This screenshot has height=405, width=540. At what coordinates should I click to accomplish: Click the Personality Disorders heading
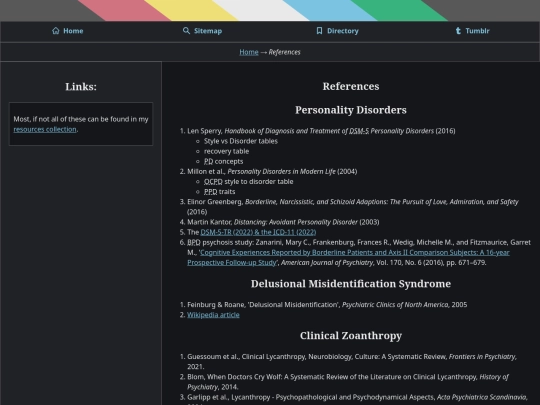click(x=351, y=110)
